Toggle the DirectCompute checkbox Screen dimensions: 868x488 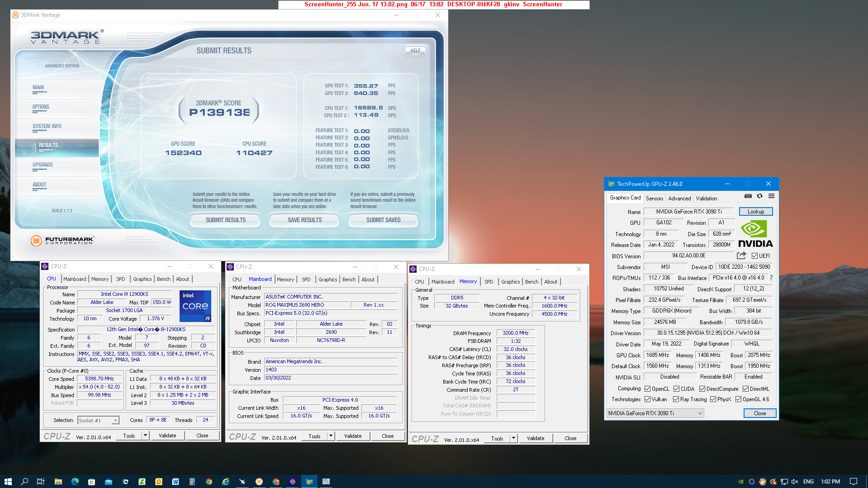(x=702, y=389)
